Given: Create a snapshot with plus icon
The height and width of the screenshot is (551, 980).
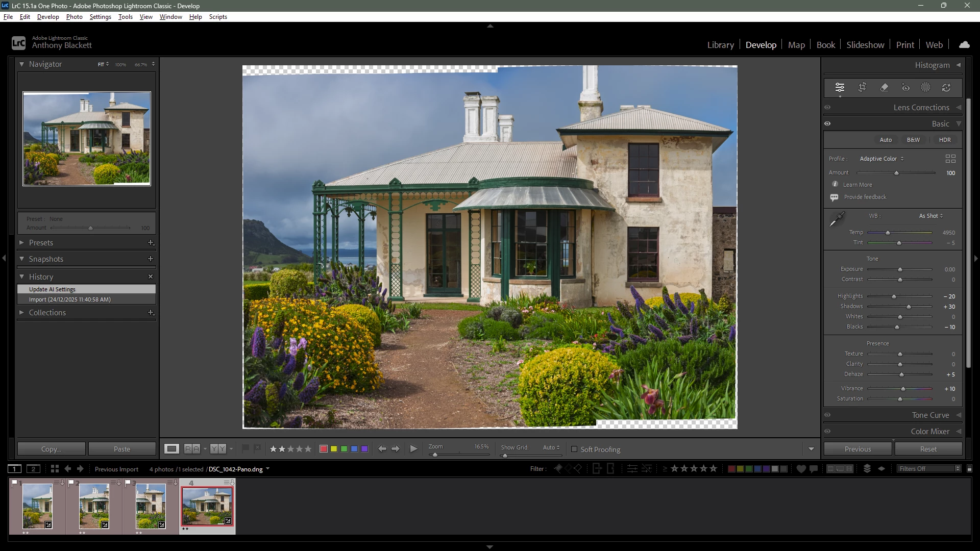Looking at the screenshot, I should tap(151, 259).
